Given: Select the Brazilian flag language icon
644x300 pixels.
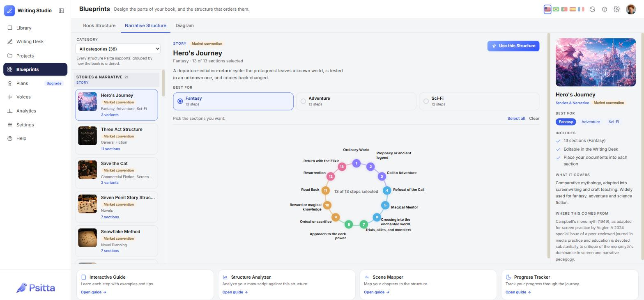Looking at the screenshot, I should click(x=556, y=9).
